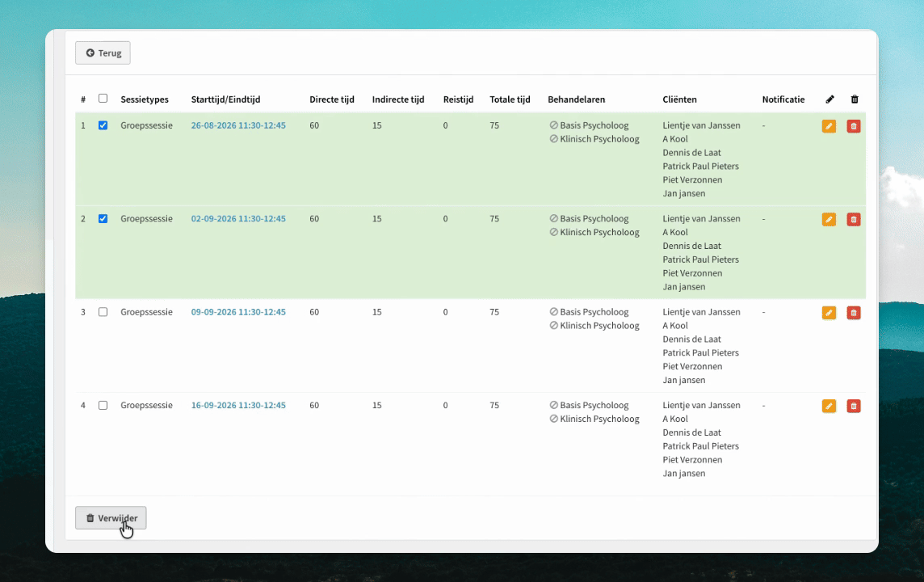Viewport: 924px width, 582px height.
Task: Click Klinisch Psycholoog in row 1
Action: tap(599, 139)
